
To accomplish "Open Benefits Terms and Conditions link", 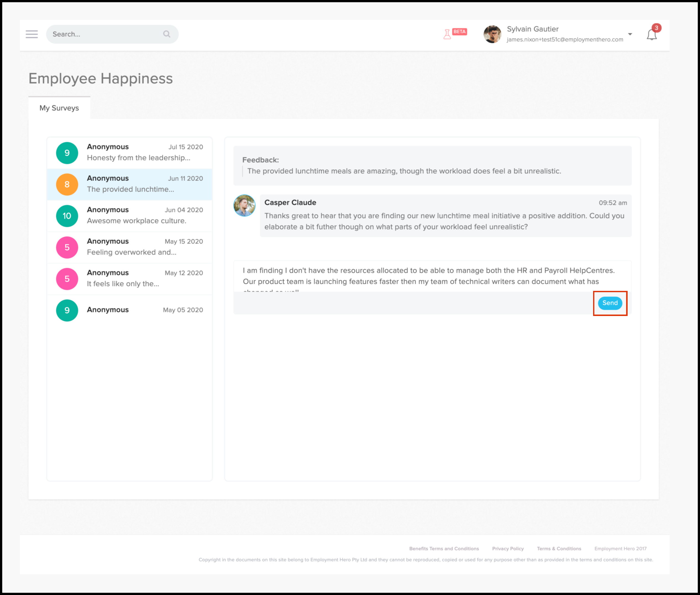I will coord(444,548).
